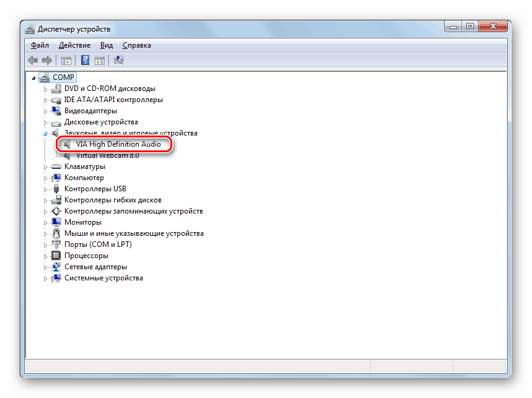
Task: Open the Справка menu
Action: pos(137,45)
